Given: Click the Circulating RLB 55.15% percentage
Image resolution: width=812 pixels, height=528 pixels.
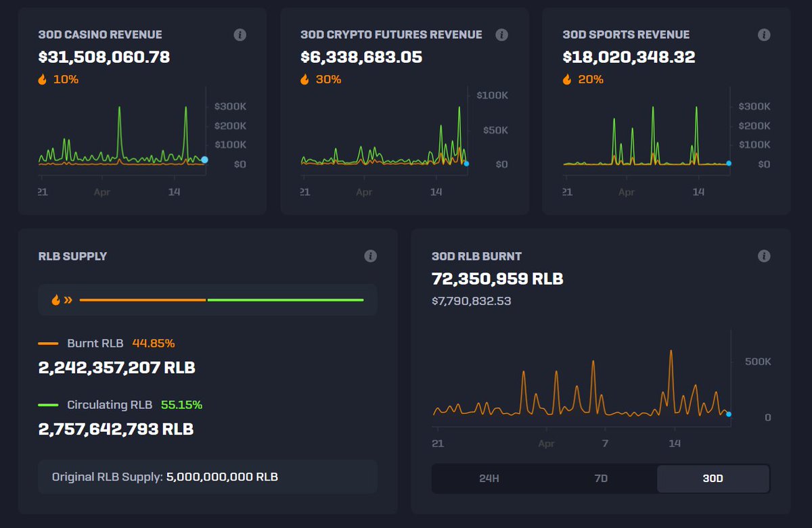Looking at the screenshot, I should click(x=181, y=405).
